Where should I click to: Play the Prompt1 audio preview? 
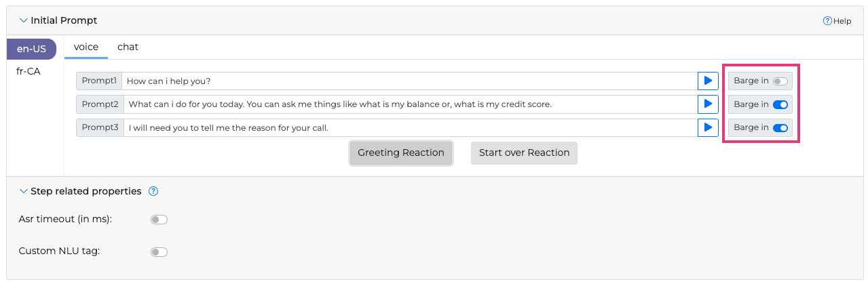(708, 81)
